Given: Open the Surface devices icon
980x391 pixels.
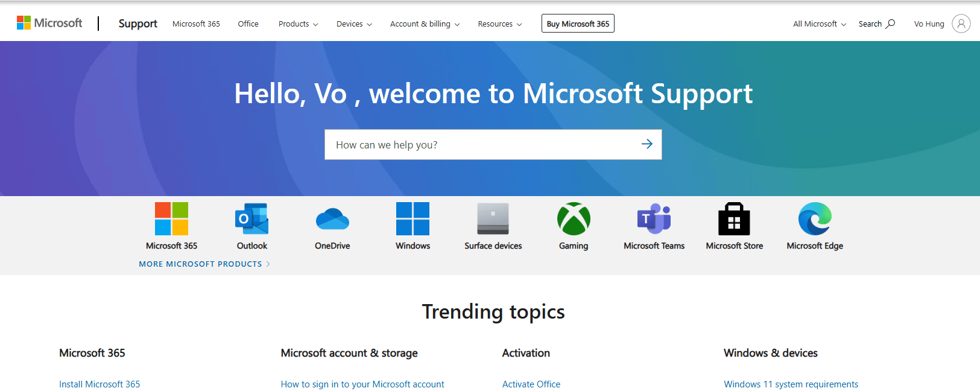Looking at the screenshot, I should point(493,218).
